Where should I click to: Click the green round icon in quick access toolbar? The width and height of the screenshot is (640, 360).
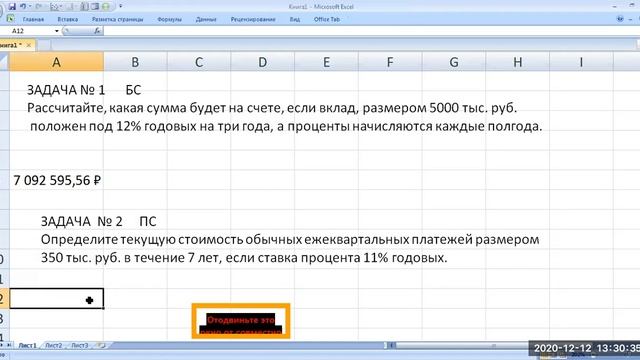click(x=106, y=7)
